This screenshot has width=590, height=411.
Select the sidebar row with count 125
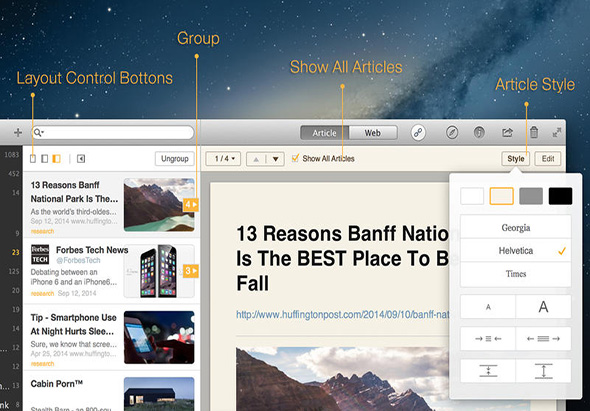click(11, 271)
